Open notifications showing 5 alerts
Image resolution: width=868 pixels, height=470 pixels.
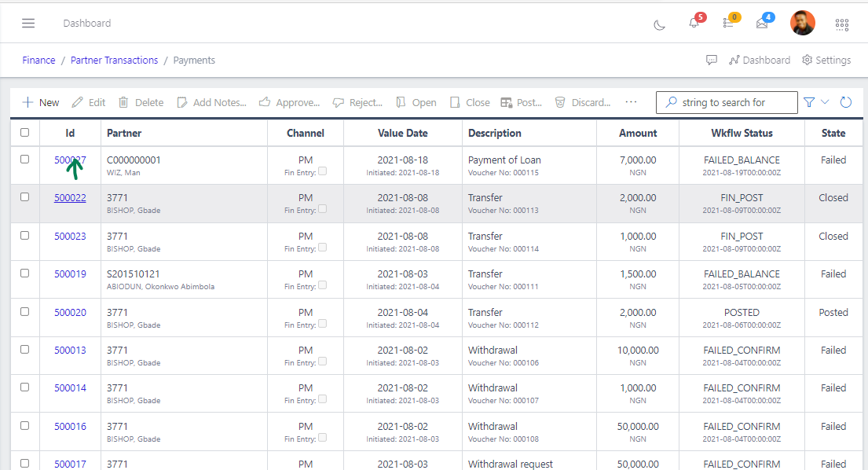[692, 23]
